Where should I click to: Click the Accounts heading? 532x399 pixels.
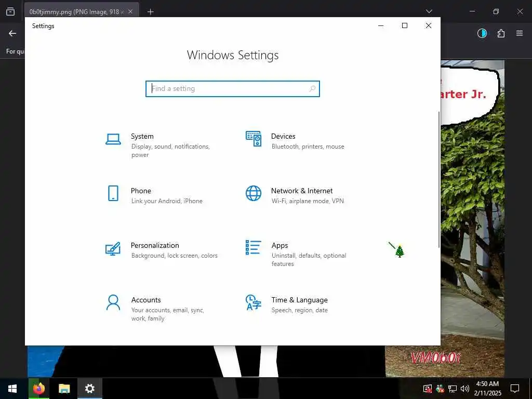146,300
